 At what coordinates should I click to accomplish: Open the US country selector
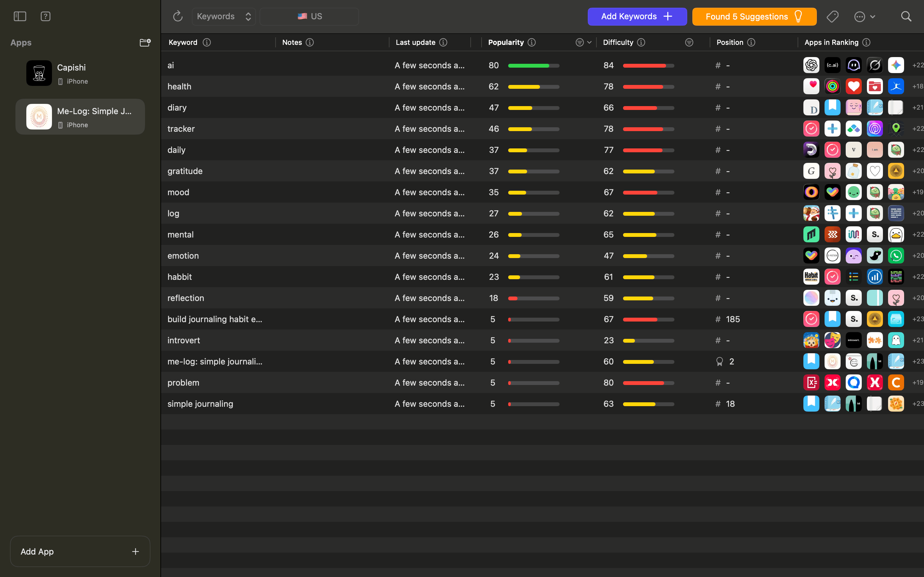click(x=309, y=16)
